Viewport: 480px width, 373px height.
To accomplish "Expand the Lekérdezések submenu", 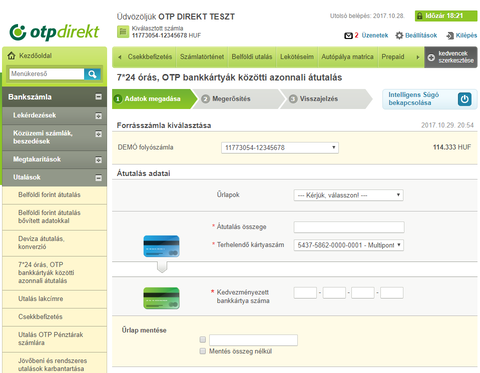I will (98, 116).
